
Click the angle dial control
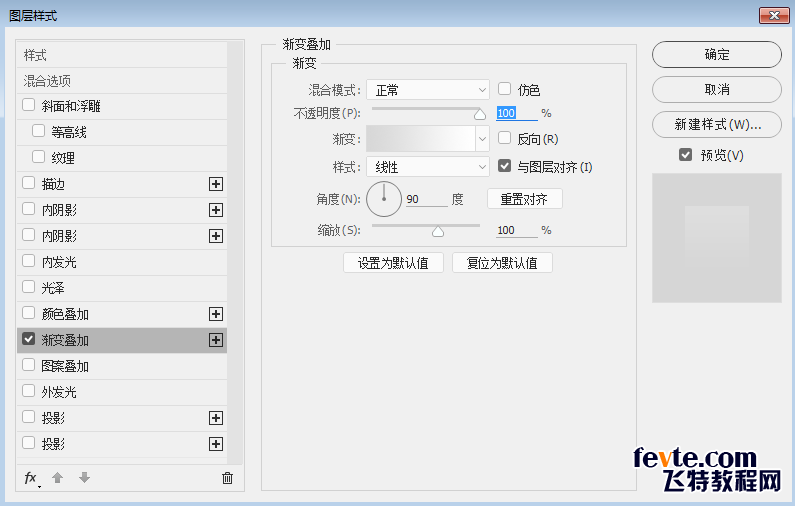[384, 199]
